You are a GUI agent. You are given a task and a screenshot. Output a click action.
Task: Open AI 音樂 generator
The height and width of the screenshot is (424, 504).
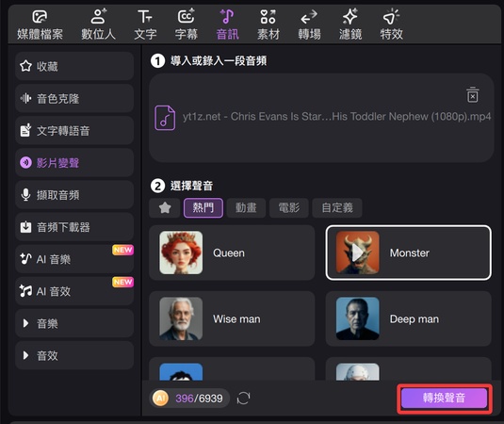point(74,259)
